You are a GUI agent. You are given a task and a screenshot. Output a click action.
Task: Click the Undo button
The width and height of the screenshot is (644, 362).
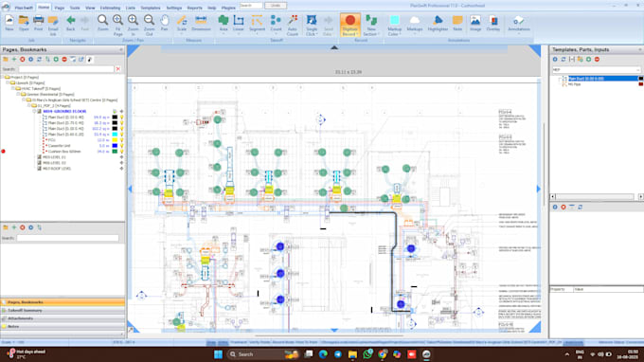276,6
